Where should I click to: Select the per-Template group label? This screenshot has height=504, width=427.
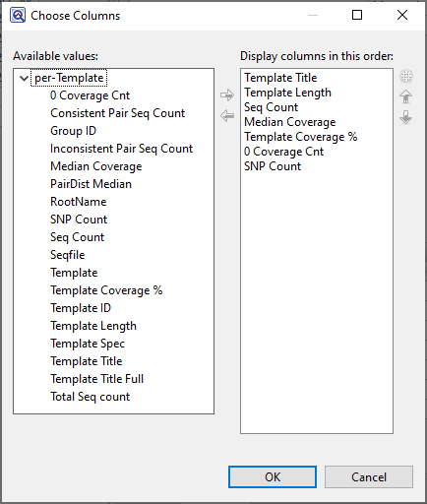click(69, 78)
